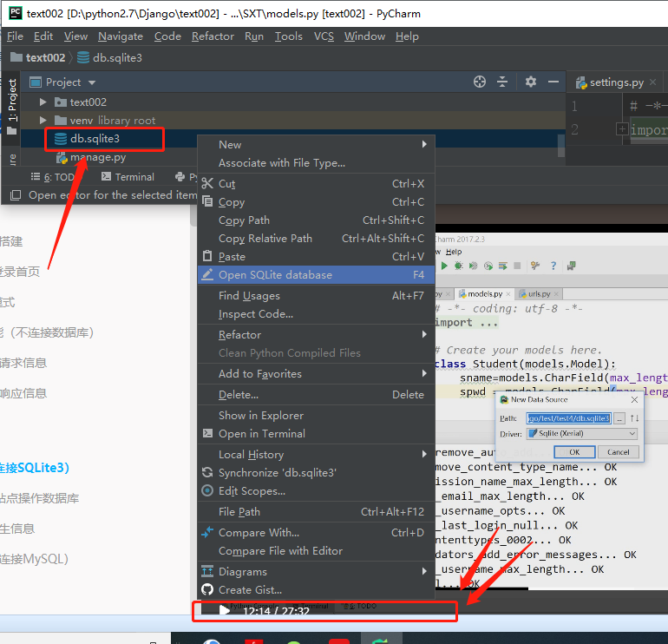This screenshot has width=668, height=644.
Task: Switch to settings.py editor tab
Action: pos(616,82)
